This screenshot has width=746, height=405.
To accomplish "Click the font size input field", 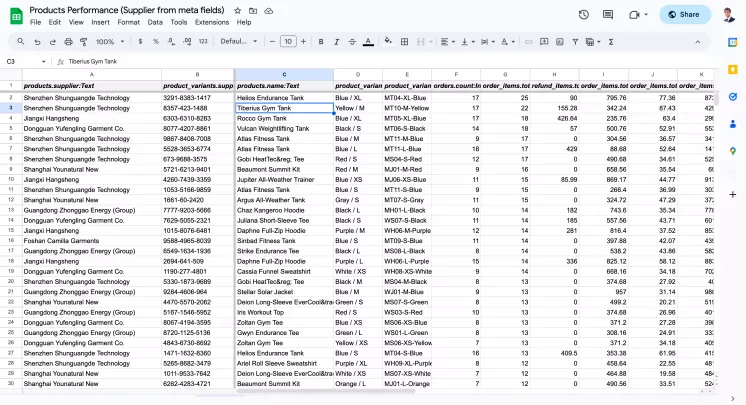I will pyautogui.click(x=288, y=42).
